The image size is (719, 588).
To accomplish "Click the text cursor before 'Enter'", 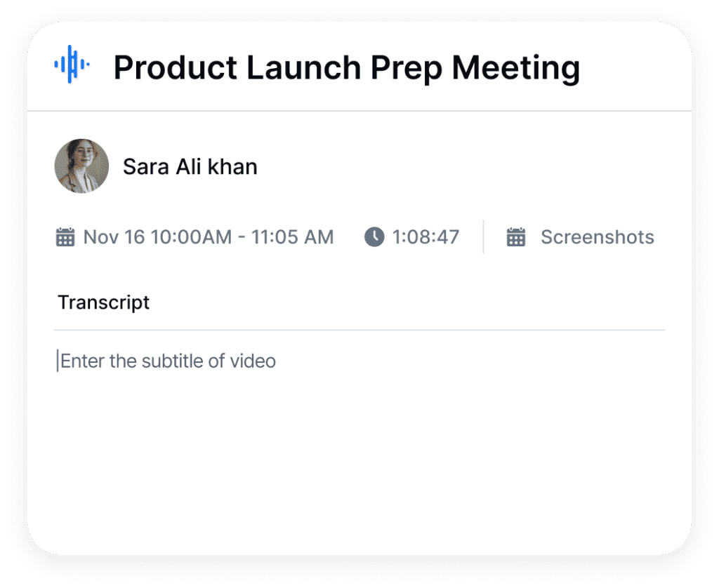I will pos(58,361).
